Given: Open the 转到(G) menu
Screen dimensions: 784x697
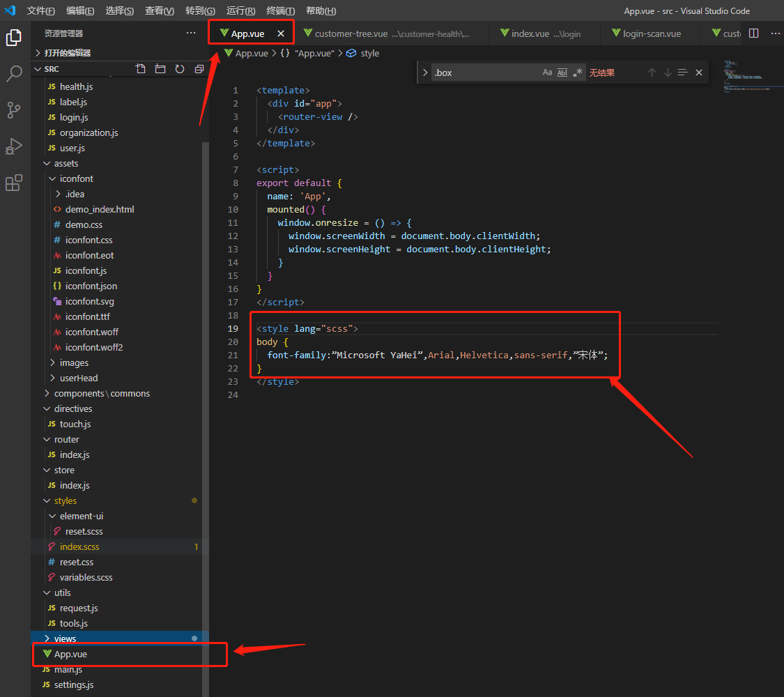Looking at the screenshot, I should tap(200, 10).
